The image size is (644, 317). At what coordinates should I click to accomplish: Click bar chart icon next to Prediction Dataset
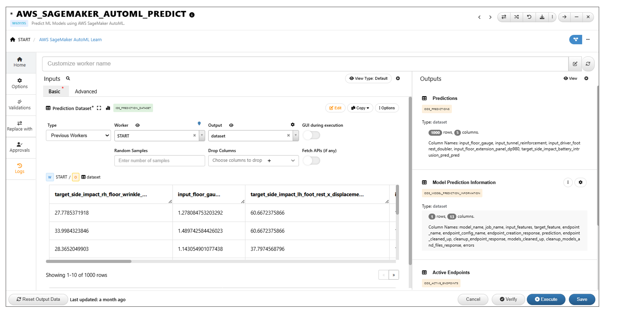point(108,108)
